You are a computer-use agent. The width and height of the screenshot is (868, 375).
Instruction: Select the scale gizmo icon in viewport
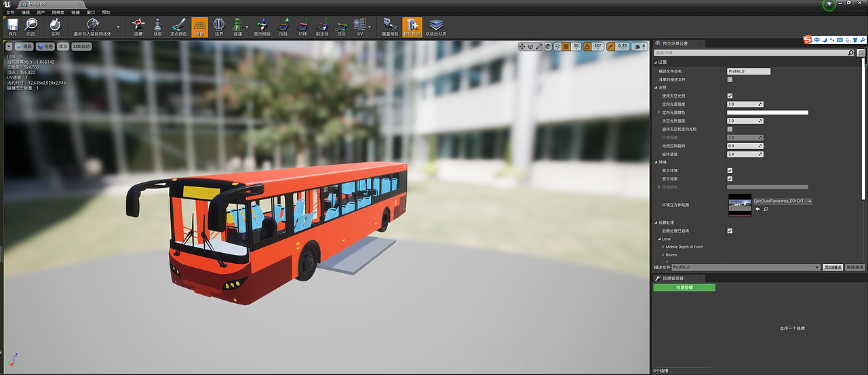[538, 47]
